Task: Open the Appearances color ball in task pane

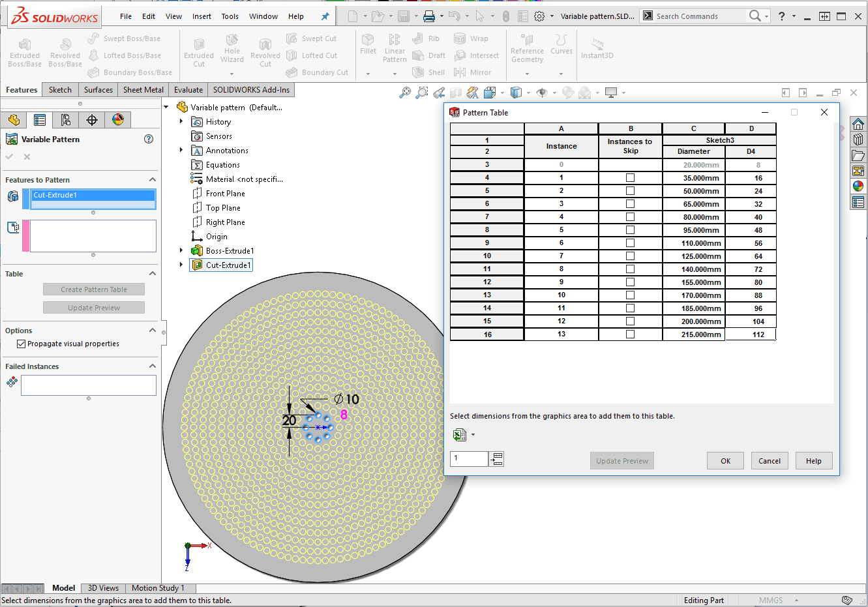Action: tap(858, 186)
